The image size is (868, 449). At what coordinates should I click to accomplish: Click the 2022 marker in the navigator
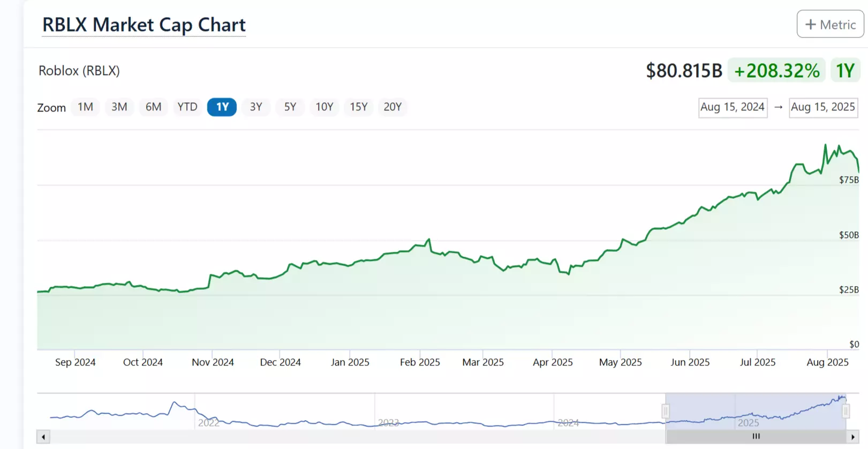208,423
